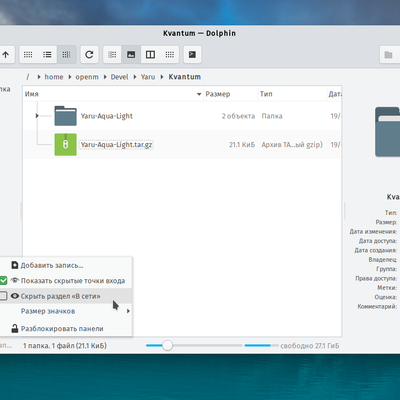Click свободно 27.1 ГиБ status text
The image size is (400, 400).
(x=310, y=346)
